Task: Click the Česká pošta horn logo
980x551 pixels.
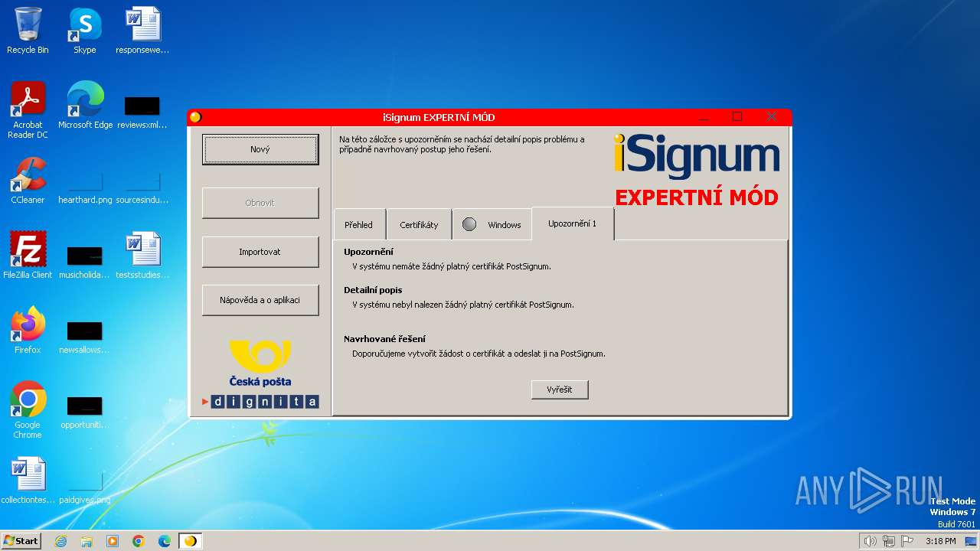Action: 260,357
